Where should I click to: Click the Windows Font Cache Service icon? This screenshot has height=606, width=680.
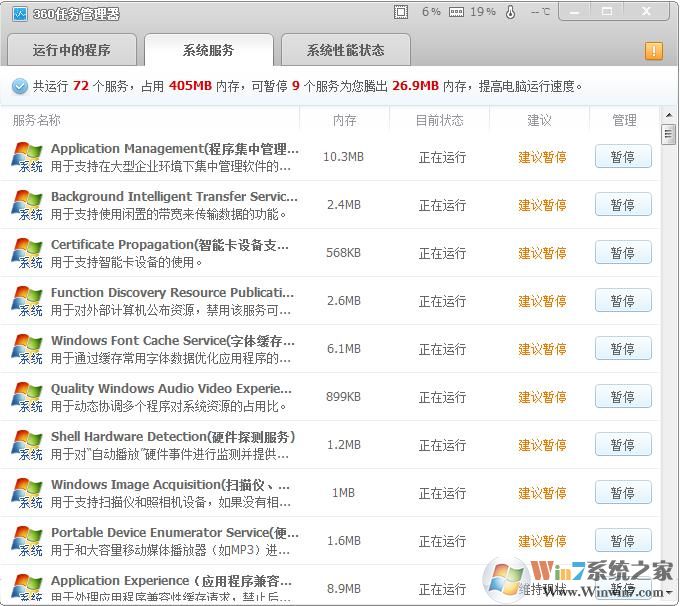pos(27,349)
